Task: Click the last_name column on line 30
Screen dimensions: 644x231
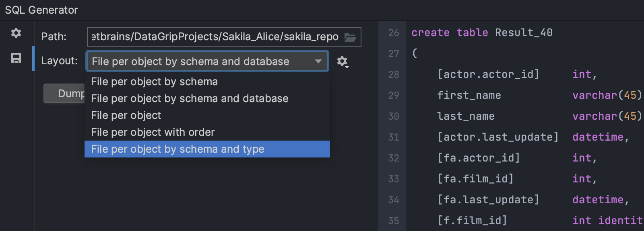Action: click(x=466, y=116)
